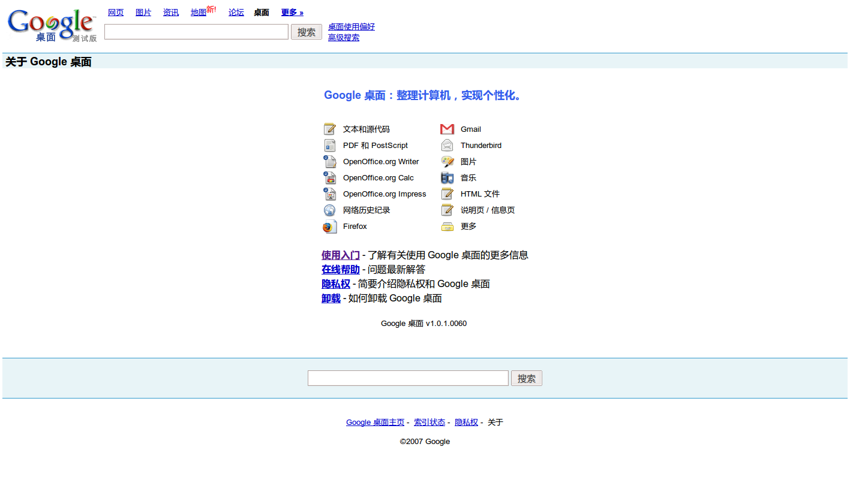Image resolution: width=850 pixels, height=504 pixels.
Task: Click the 说明页 / 信息页 icon
Action: point(447,210)
